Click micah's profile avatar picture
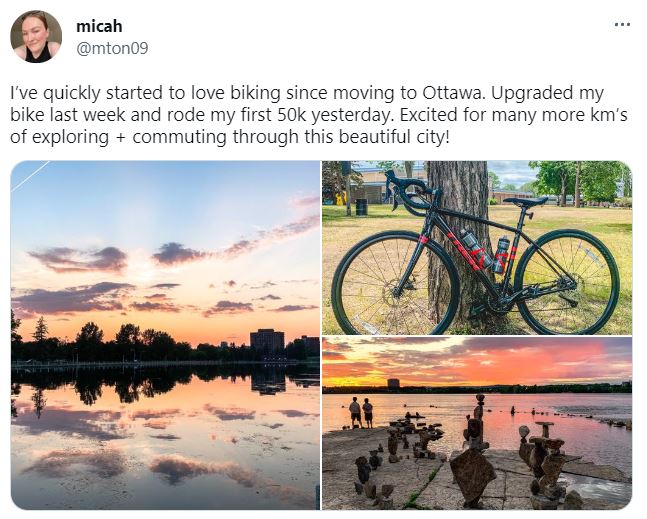The width and height of the screenshot is (647, 519). pos(36,37)
